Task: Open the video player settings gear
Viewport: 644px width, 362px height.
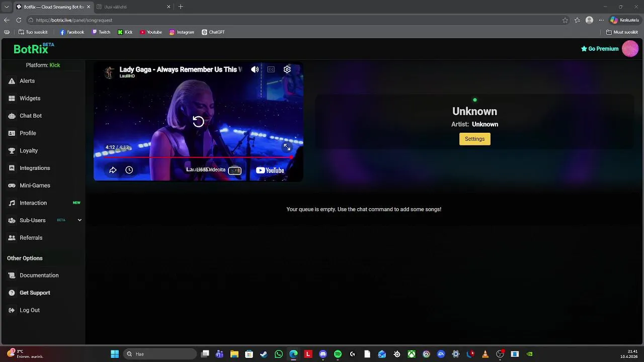Action: point(287,69)
